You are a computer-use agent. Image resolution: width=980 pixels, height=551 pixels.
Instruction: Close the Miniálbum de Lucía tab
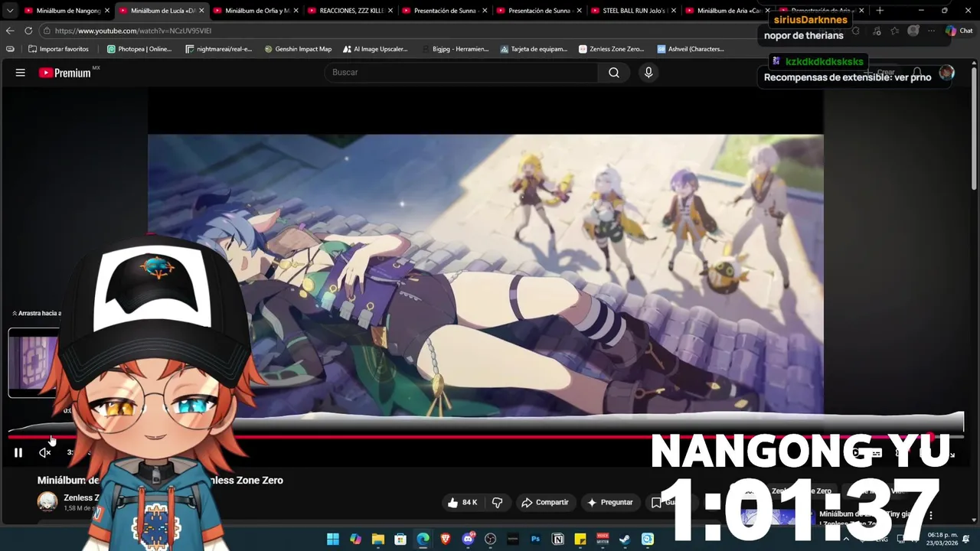pyautogui.click(x=201, y=11)
